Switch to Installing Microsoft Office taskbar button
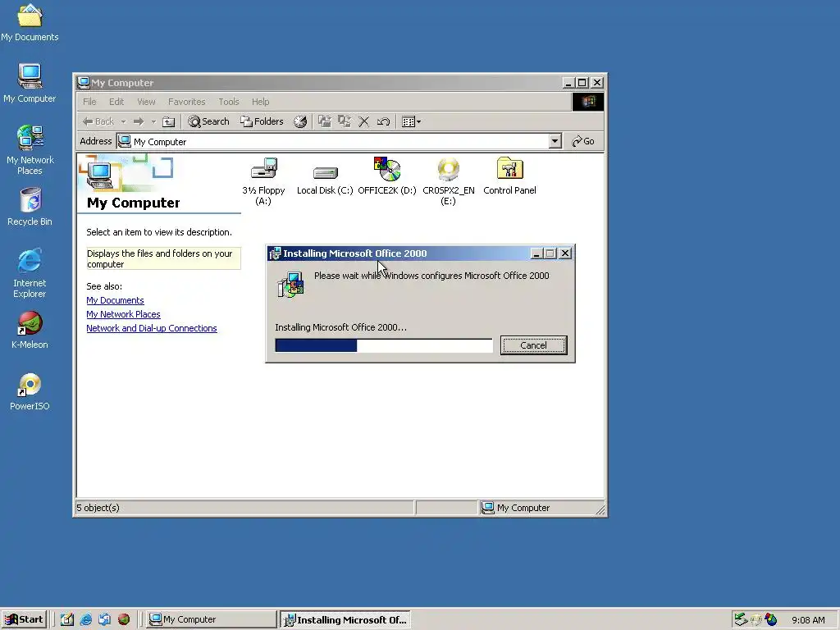The height and width of the screenshot is (630, 840). click(x=346, y=619)
